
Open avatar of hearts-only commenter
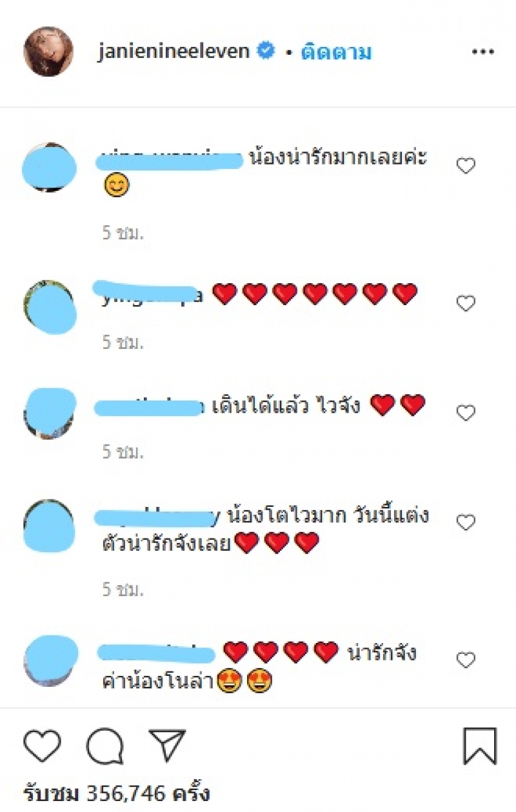coord(49,305)
